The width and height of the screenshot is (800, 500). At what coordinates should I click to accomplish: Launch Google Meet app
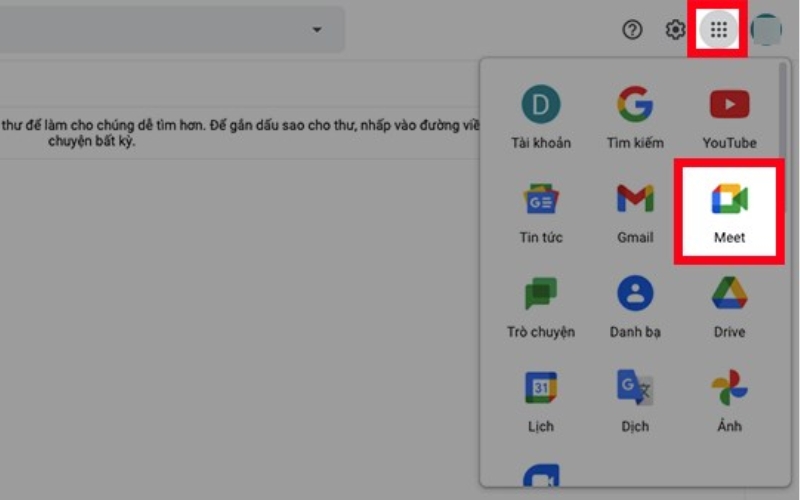tap(730, 212)
